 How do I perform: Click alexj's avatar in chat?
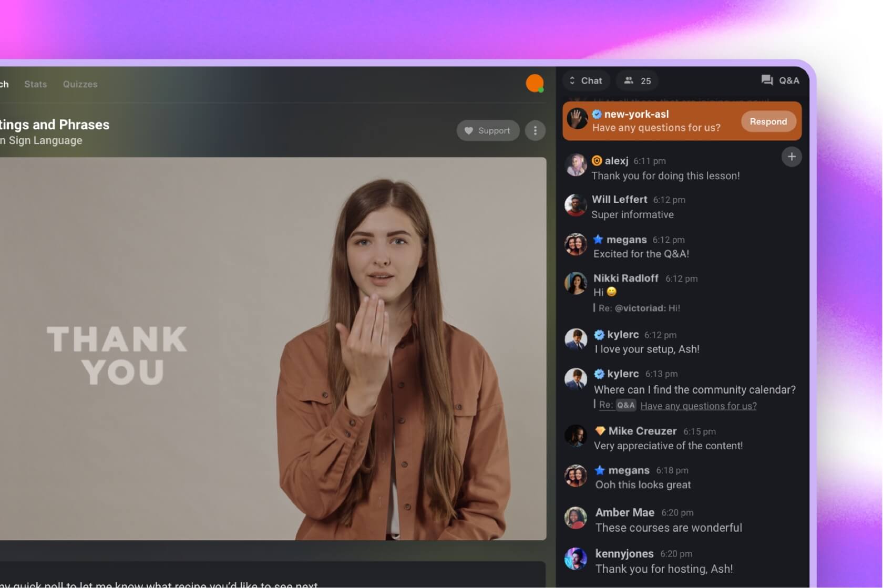pos(576,165)
